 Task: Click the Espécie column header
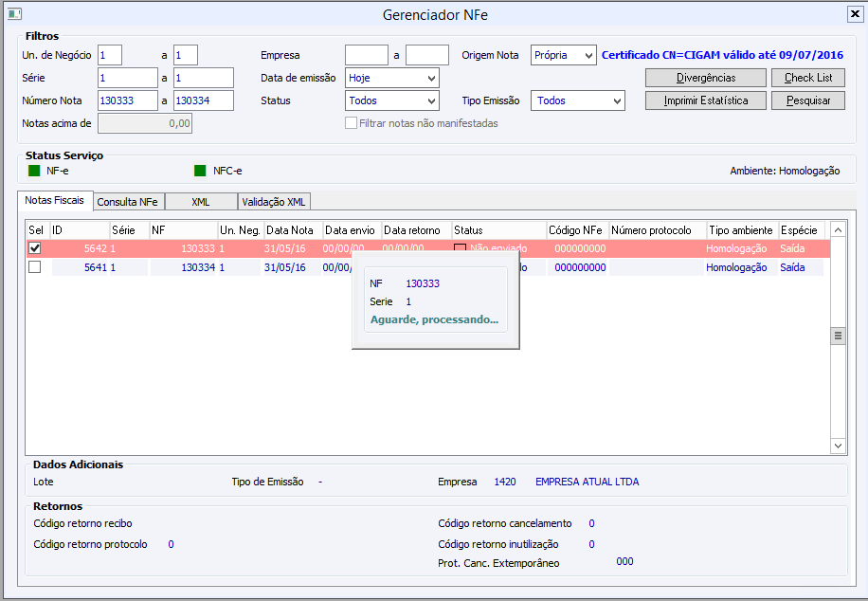(802, 230)
